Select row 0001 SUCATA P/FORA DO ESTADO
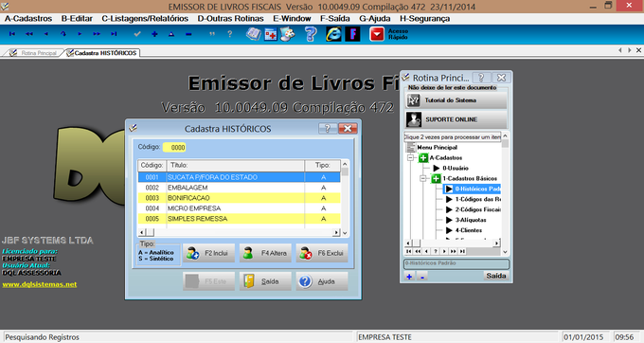 tap(239, 177)
